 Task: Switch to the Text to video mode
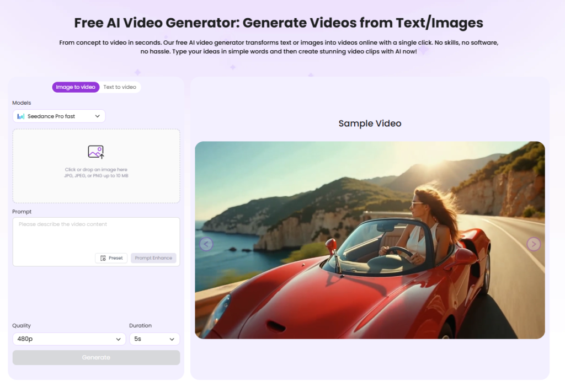(120, 87)
